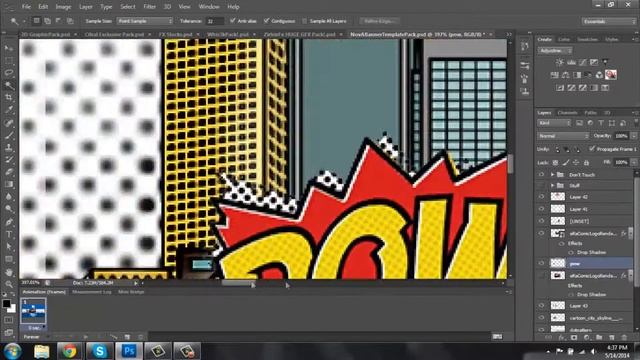Select the Zoom tool in the toolbox

pos(9,284)
